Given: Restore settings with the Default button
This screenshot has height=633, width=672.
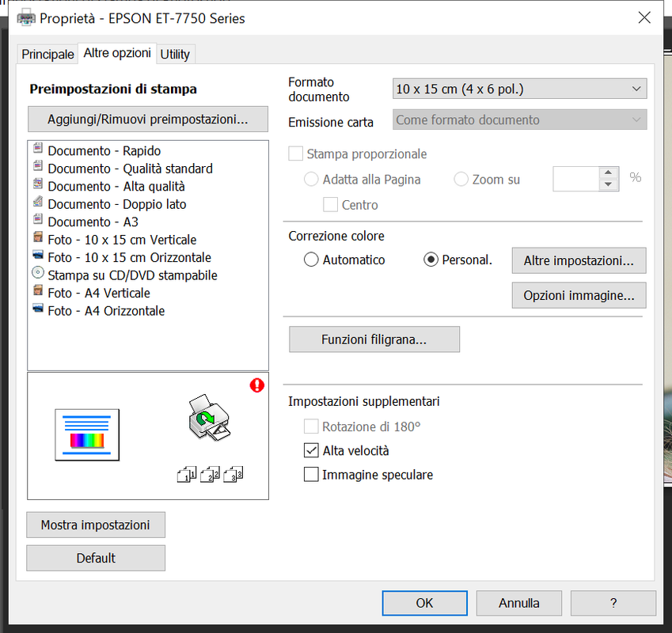Looking at the screenshot, I should [96, 558].
